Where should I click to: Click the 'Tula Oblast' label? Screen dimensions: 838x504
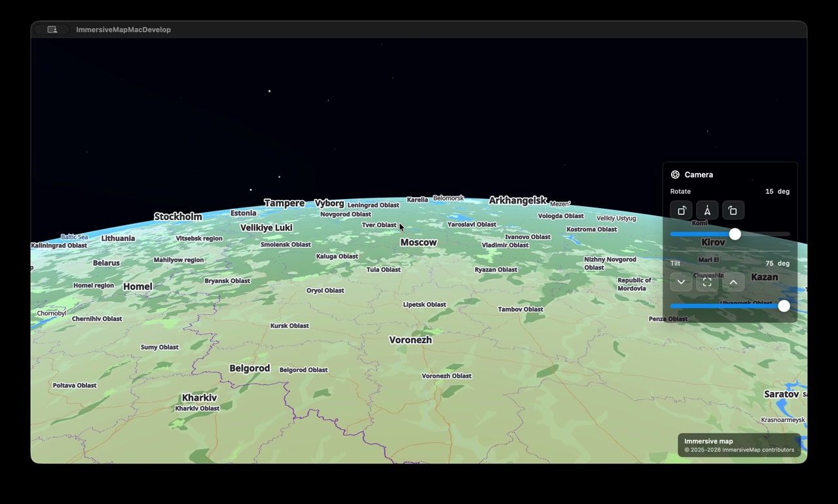[384, 270]
